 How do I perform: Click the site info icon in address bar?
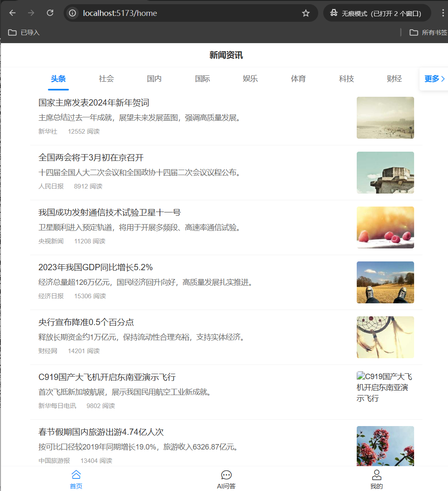click(73, 13)
